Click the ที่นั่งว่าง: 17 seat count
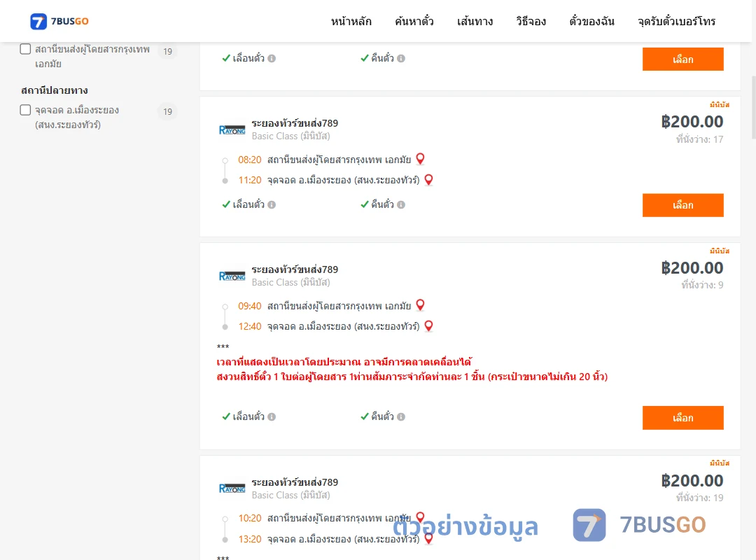Screen dimensions: 756x560 (699, 139)
